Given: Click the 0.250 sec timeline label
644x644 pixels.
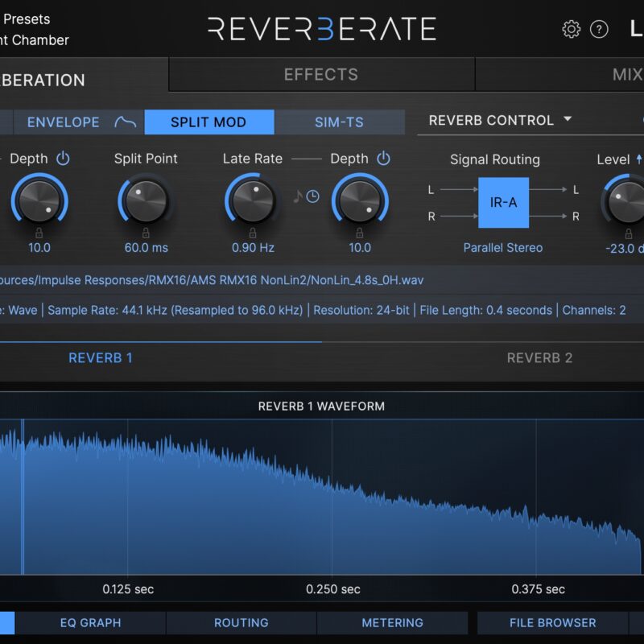Looking at the screenshot, I should coord(333,589).
